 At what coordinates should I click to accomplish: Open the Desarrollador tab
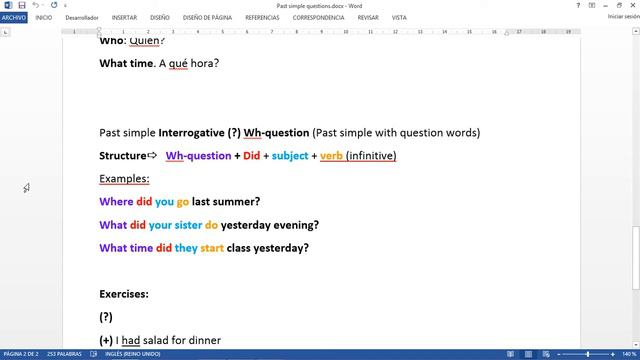tap(82, 18)
